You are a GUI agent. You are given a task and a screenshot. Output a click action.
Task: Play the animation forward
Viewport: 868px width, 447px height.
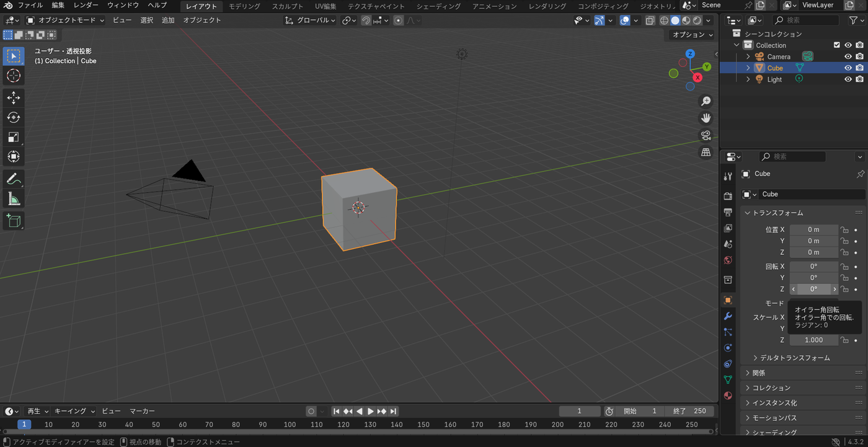point(371,411)
